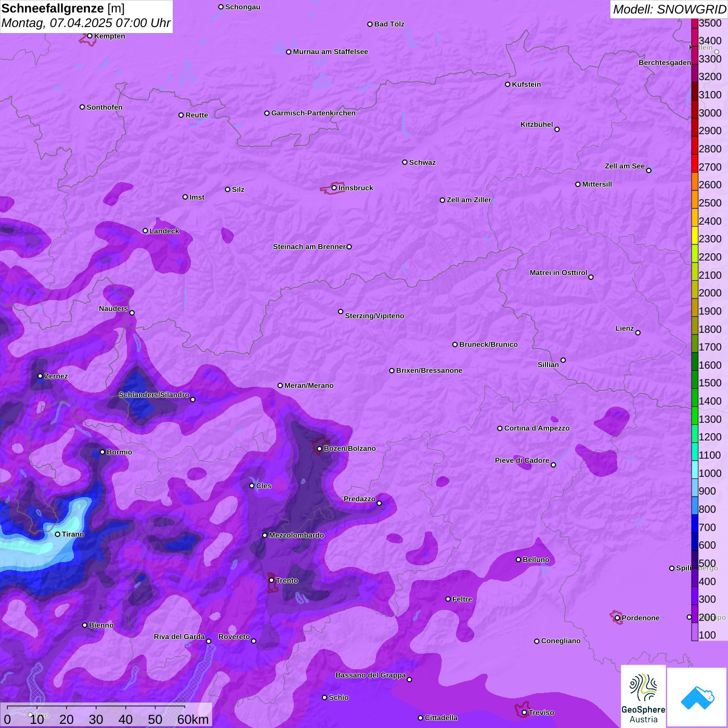Select the "Schlanders/Silandro" label
The width and height of the screenshot is (728, 728).
click(154, 395)
